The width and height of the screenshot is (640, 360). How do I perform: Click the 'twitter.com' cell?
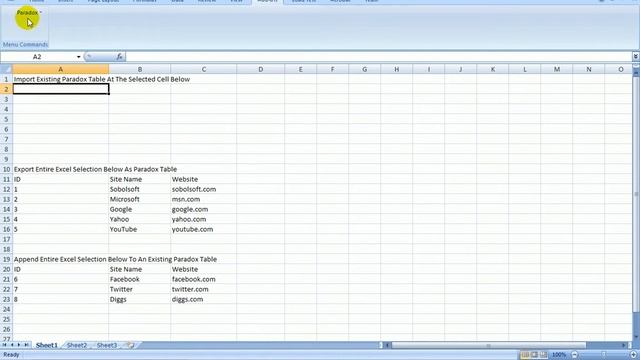(204, 289)
